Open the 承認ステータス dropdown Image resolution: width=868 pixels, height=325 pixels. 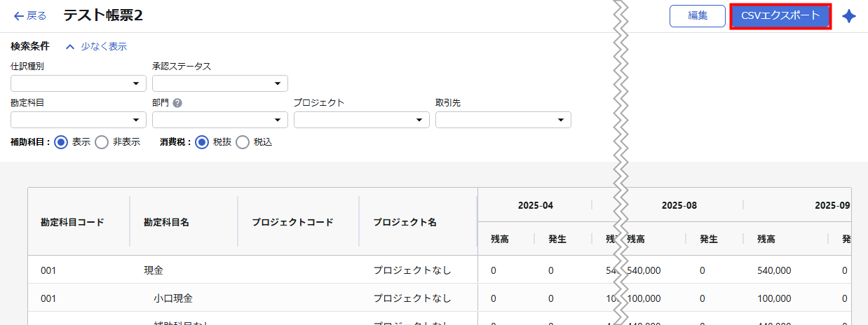(219, 84)
